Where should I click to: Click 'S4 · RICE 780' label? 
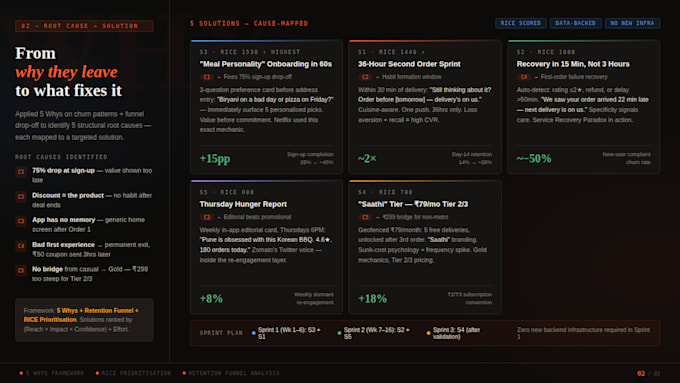pos(385,192)
